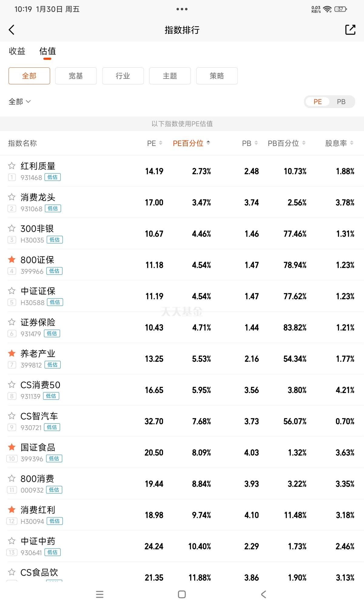
Task: Filter by 宽基 category button
Action: point(76,76)
